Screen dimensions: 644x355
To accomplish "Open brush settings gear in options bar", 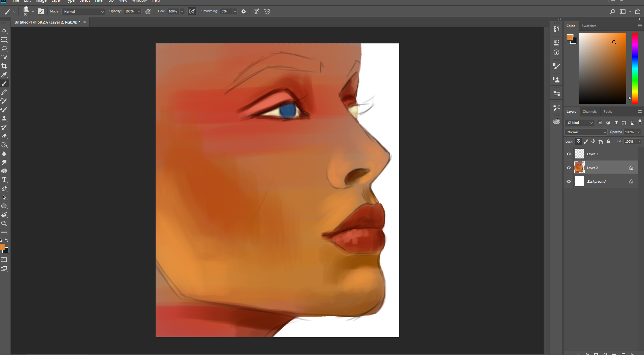I will click(244, 11).
